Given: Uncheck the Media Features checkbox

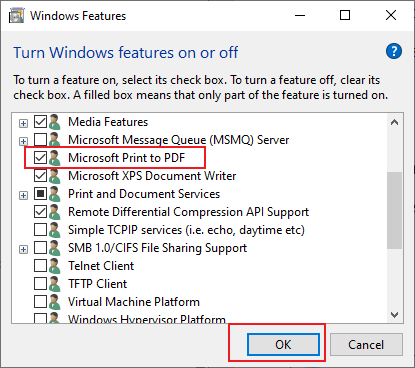Looking at the screenshot, I should coord(40,122).
